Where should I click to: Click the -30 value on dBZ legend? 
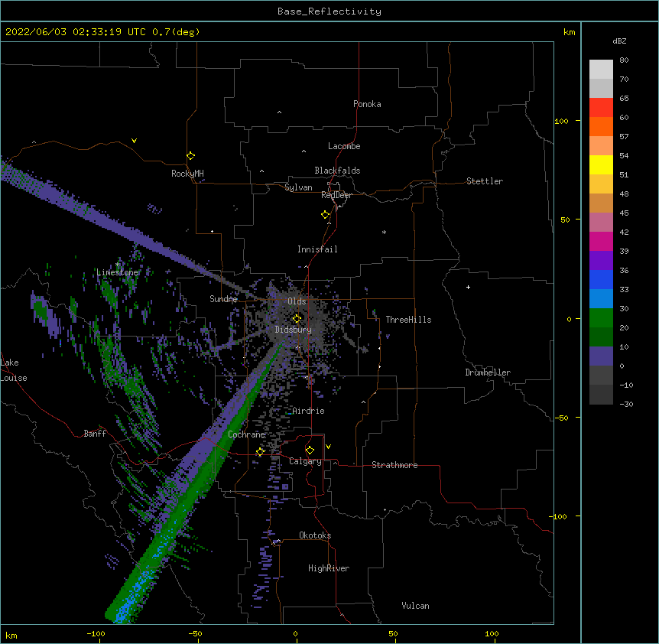pyautogui.click(x=626, y=405)
